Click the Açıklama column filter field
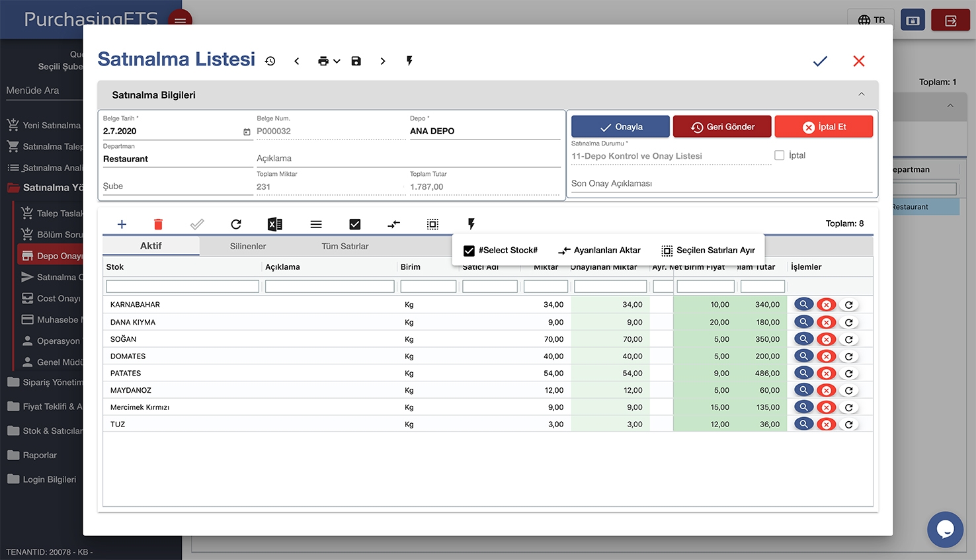Image resolution: width=976 pixels, height=560 pixels. [329, 286]
